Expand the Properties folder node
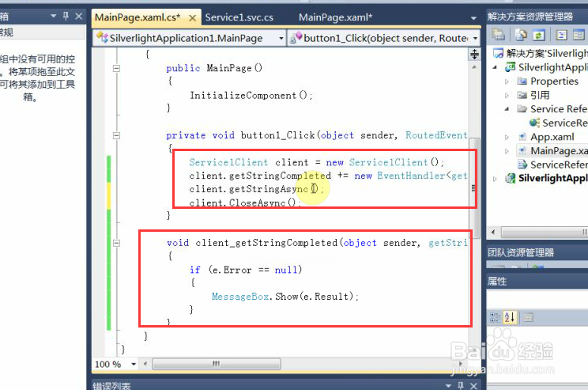This screenshot has width=588, height=390. 507,81
